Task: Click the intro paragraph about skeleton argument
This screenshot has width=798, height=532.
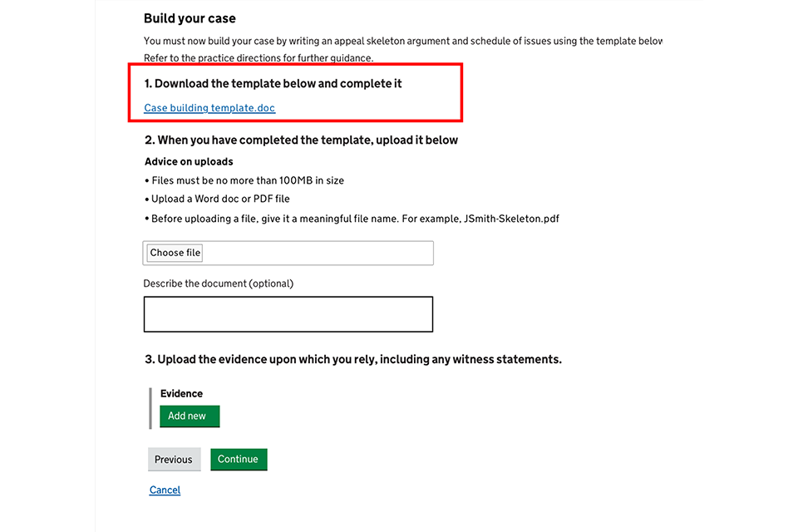Action: 402,41
